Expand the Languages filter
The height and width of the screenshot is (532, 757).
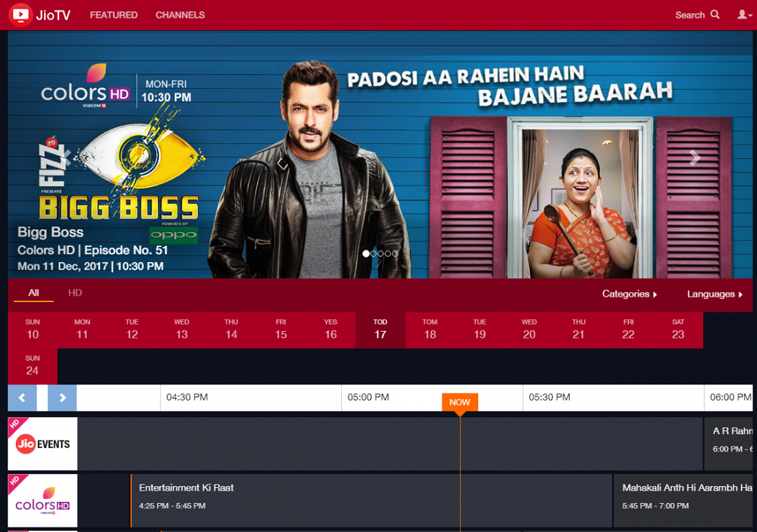714,294
